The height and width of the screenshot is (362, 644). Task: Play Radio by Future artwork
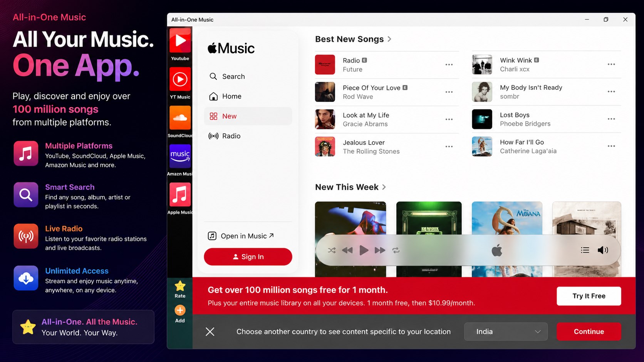325,65
